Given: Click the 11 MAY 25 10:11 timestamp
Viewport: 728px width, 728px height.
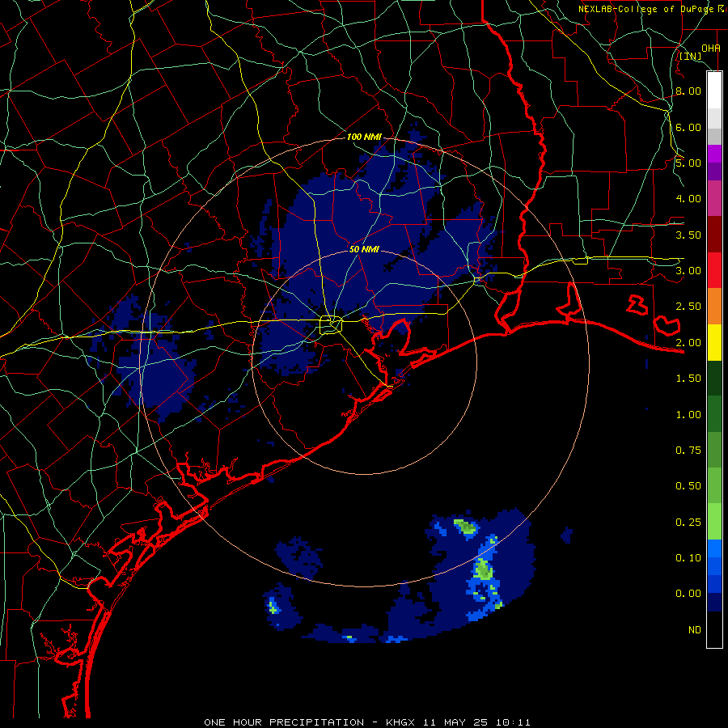Looking at the screenshot, I should (x=476, y=722).
